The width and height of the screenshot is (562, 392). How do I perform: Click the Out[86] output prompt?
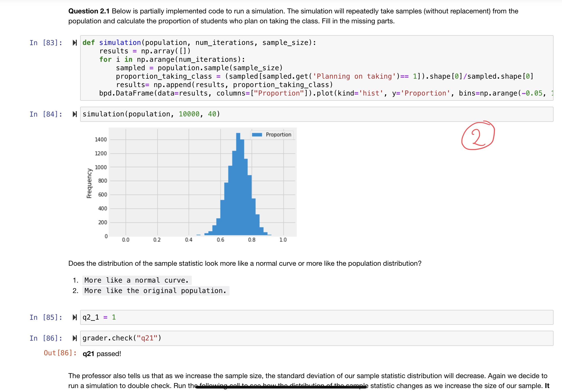[x=60, y=353]
